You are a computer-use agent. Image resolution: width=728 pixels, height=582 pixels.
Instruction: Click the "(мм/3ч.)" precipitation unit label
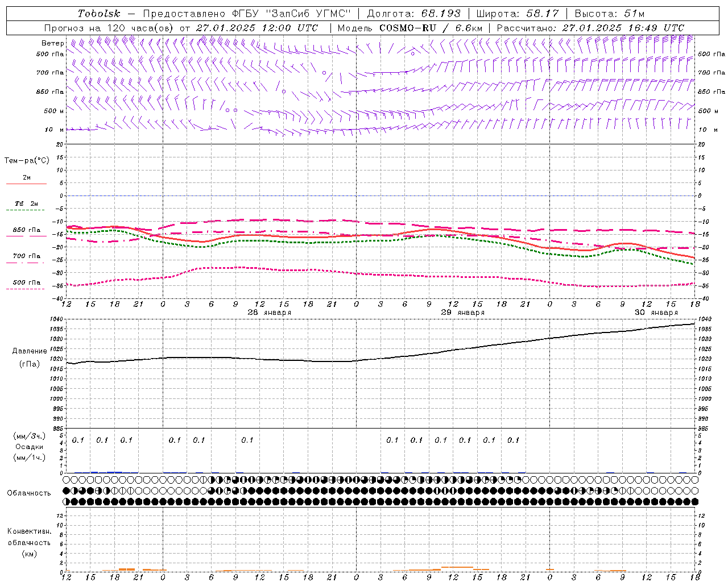coord(30,436)
